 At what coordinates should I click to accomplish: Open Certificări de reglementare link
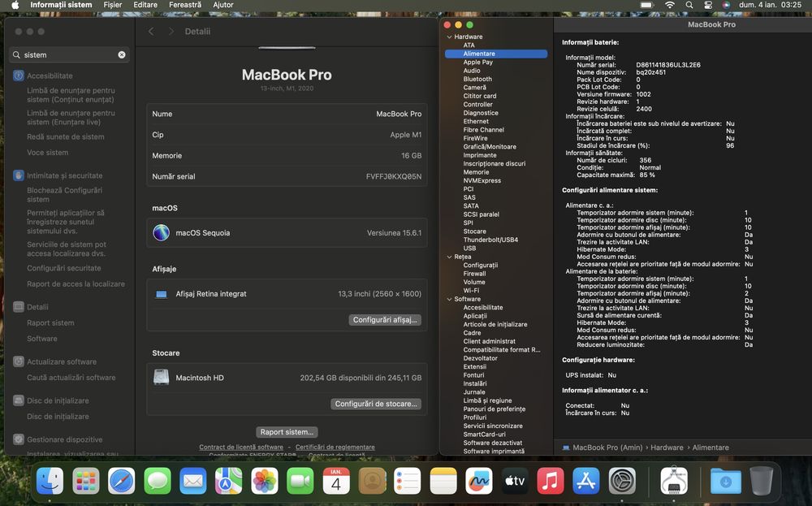(335, 447)
